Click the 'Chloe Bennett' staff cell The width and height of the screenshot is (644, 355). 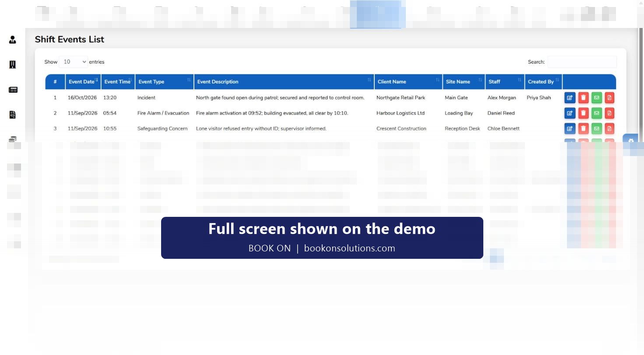tap(503, 129)
